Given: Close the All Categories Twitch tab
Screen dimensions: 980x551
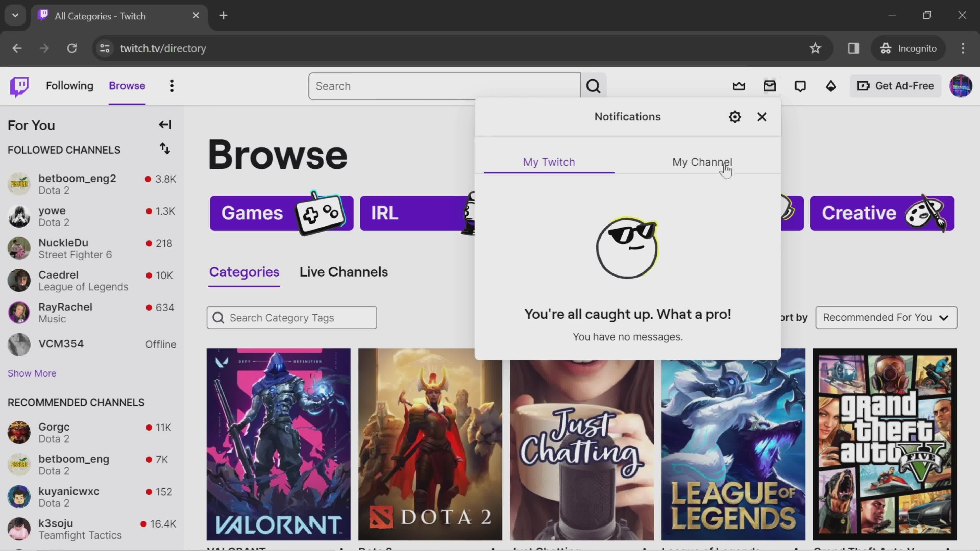Looking at the screenshot, I should pos(196,16).
